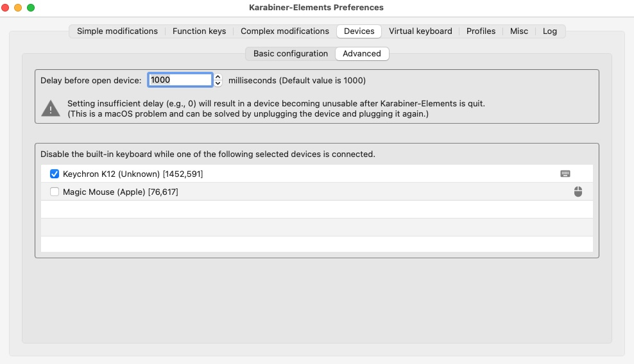Click the "Disable the built-in keyboard" heading
Viewport: 634px width, 364px height.
[208, 154]
